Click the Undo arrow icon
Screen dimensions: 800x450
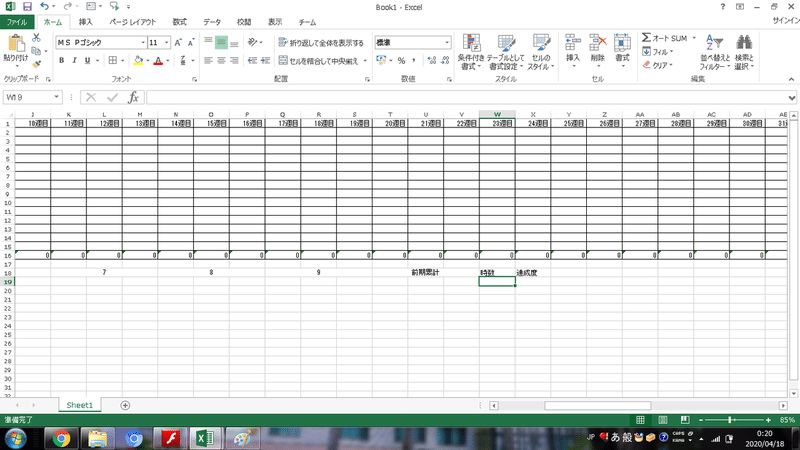(x=44, y=7)
